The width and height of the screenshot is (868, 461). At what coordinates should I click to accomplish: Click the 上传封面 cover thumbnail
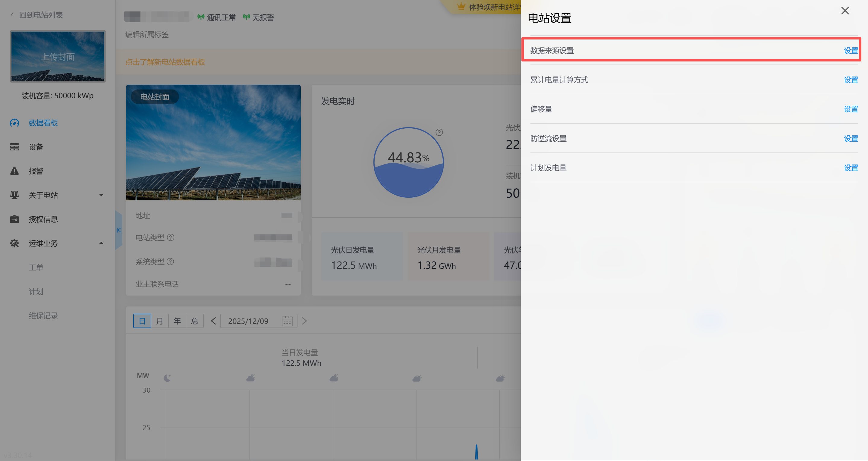point(58,56)
